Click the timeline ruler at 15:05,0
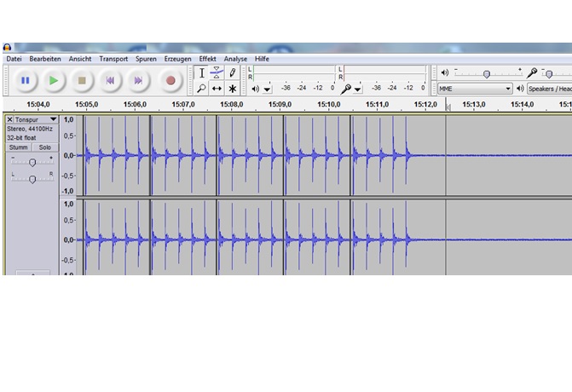Image resolution: width=572 pixels, height=392 pixels. point(86,104)
